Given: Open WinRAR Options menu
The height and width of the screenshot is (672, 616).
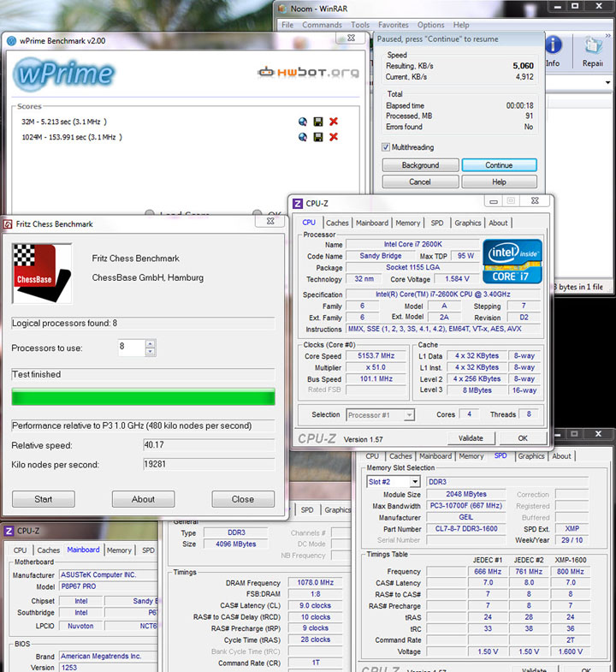Looking at the screenshot, I should pos(430,25).
